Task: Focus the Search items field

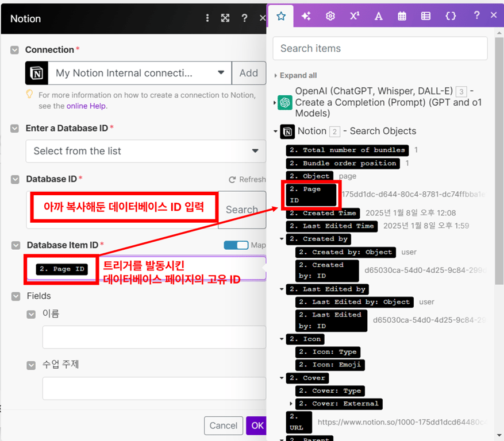Action: (380, 48)
